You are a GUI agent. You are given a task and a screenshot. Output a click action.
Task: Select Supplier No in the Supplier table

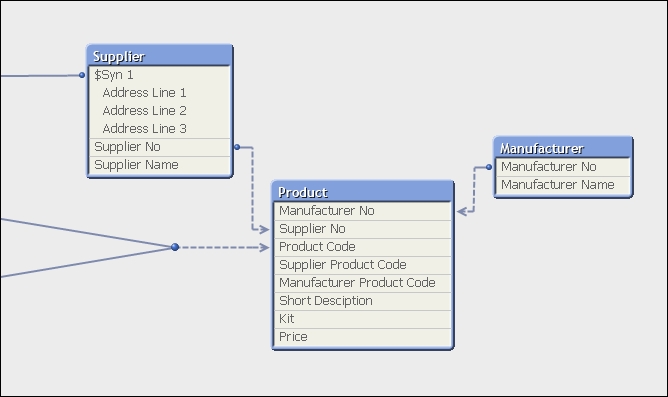tap(160, 147)
